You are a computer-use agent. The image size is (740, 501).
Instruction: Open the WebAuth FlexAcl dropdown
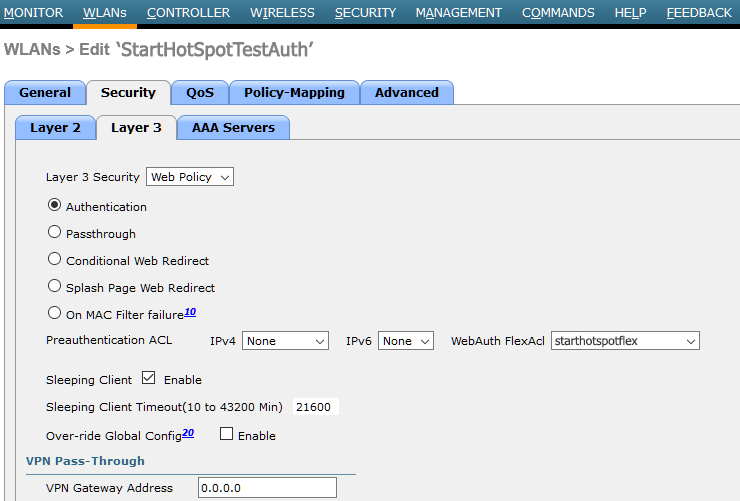625,341
